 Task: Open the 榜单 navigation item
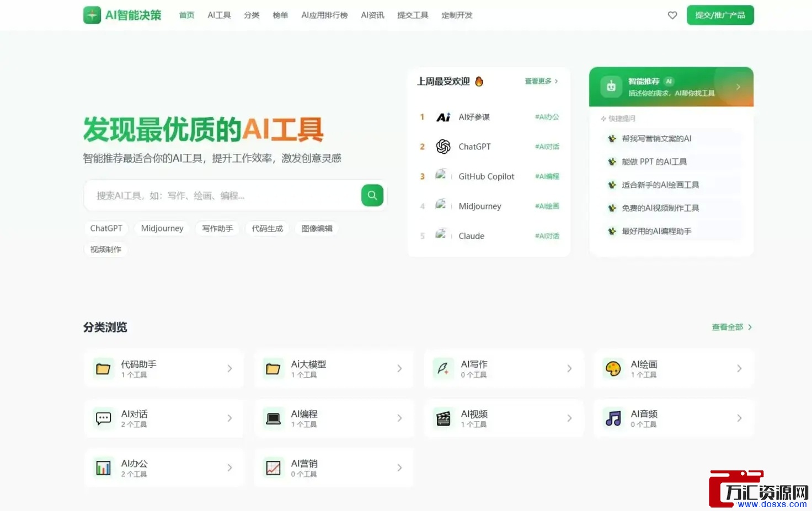(280, 15)
